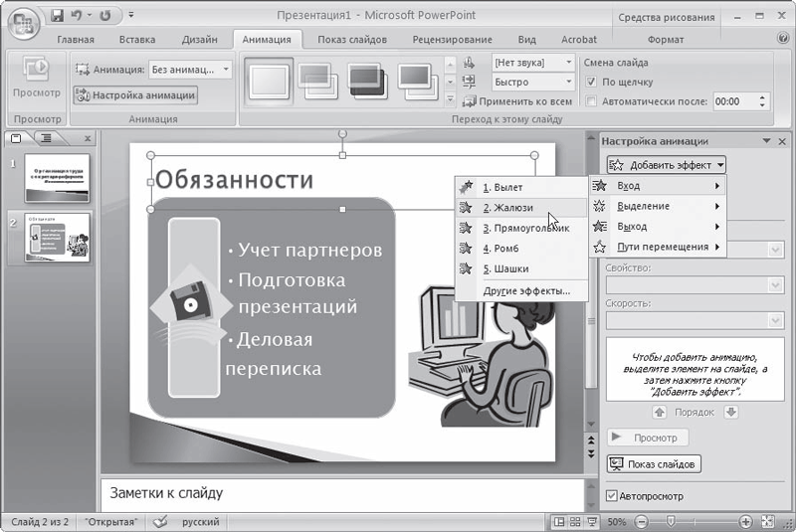Open the Выход exit submenu
Screen dimensions: 796x532
658,226
